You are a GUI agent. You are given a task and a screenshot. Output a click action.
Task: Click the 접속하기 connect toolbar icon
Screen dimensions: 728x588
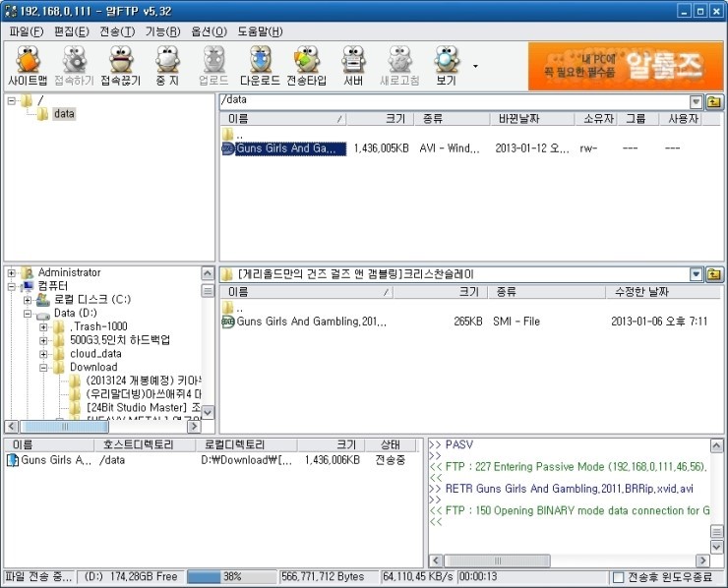[75, 66]
